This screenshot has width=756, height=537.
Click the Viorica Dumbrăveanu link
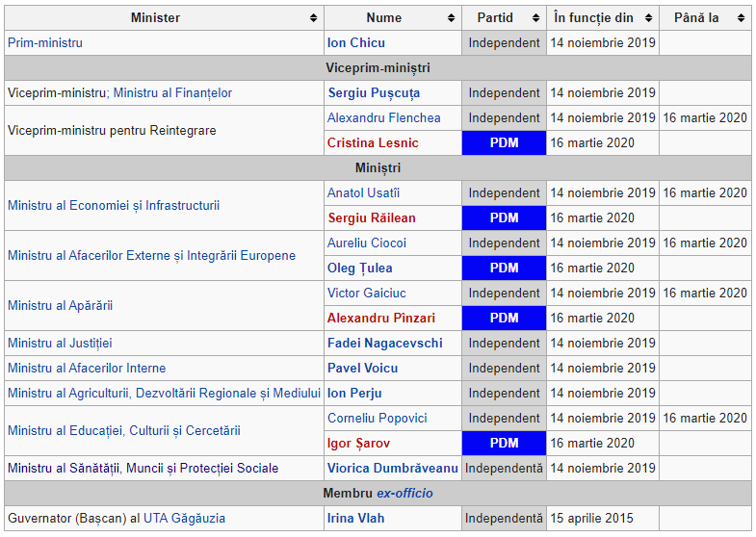pyautogui.click(x=393, y=469)
